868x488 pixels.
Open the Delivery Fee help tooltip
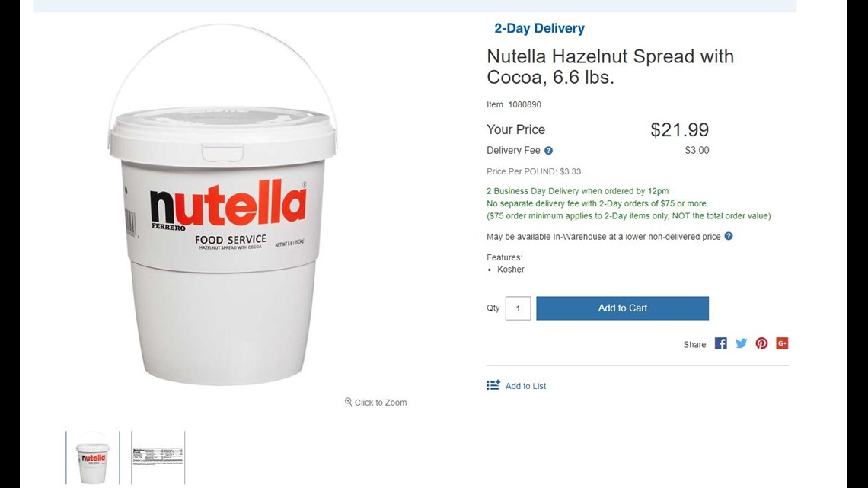click(x=550, y=150)
